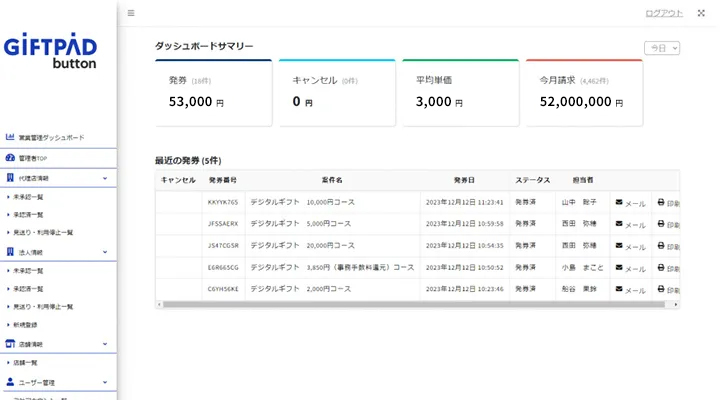Toggle the 店舗情報 section chevron
The width and height of the screenshot is (720, 400).
[105, 344]
